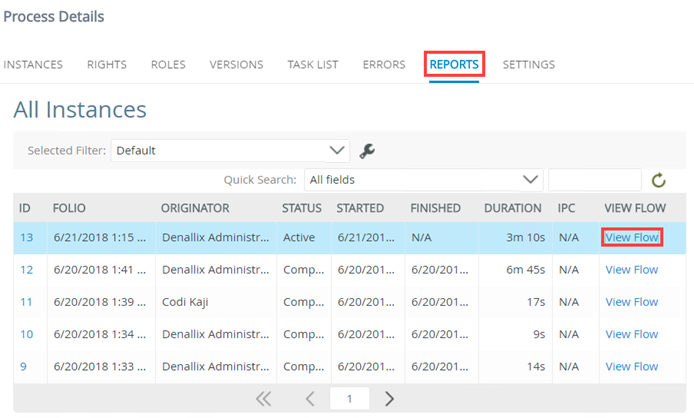This screenshot has height=418, width=694.
Task: Go to next page arrow
Action: (x=390, y=399)
